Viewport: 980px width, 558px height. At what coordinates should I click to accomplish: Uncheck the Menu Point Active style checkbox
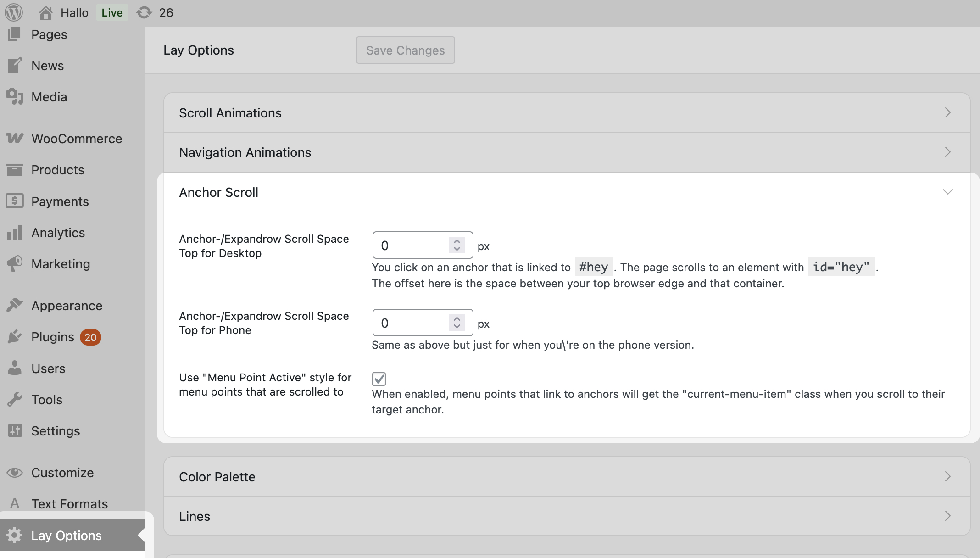click(379, 379)
